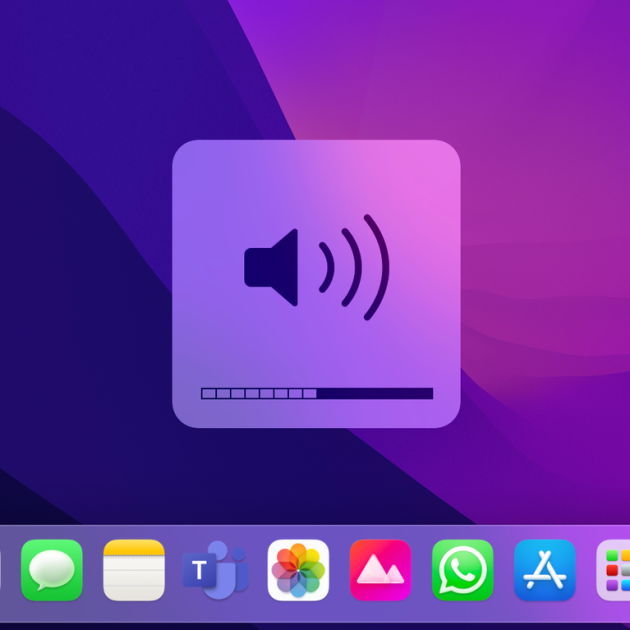Click the empty dark portion of the volume bar
Image resolution: width=630 pixels, height=630 pixels.
[x=370, y=394]
